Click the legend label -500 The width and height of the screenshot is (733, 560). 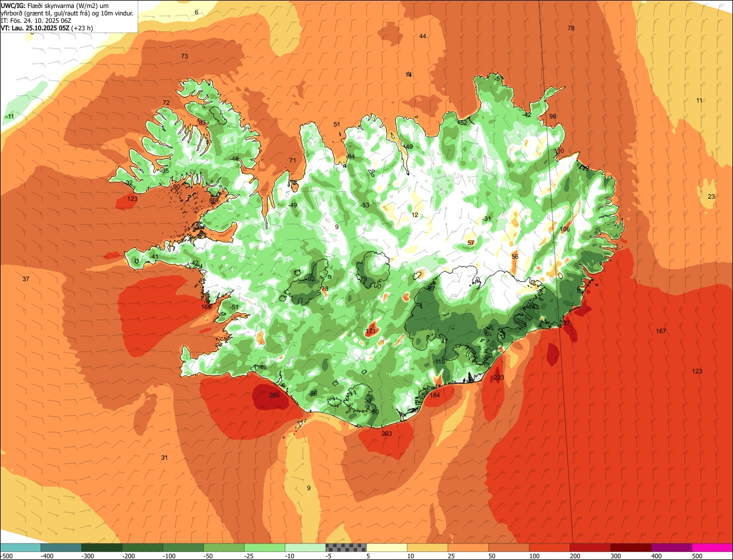point(7,556)
